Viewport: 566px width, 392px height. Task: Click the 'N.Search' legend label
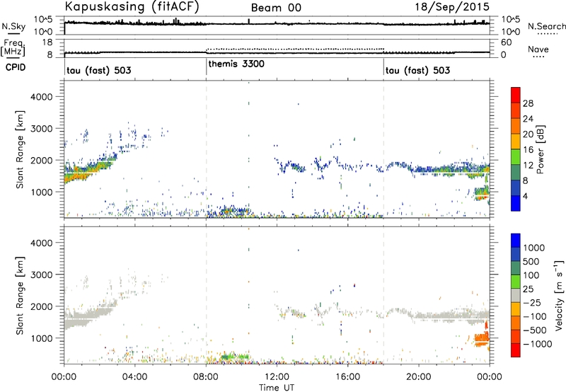click(546, 26)
